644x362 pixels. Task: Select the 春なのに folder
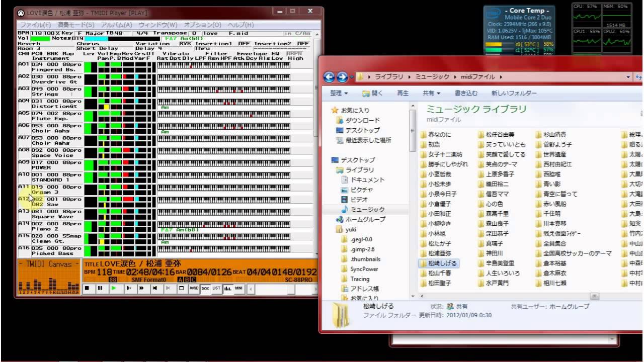tap(436, 135)
